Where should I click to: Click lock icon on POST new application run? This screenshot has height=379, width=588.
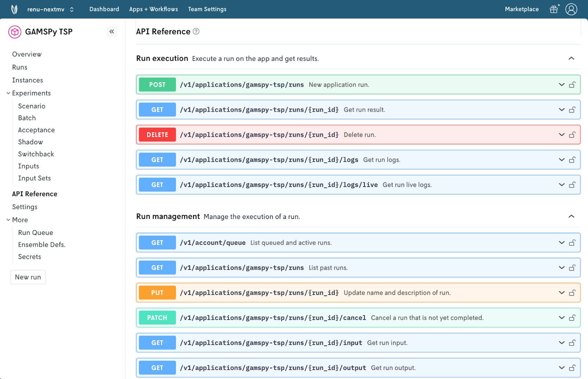(572, 85)
